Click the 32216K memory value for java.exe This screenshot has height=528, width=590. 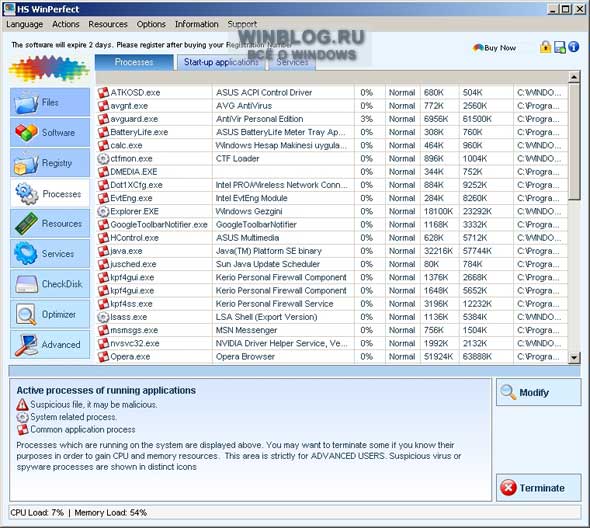coord(438,251)
